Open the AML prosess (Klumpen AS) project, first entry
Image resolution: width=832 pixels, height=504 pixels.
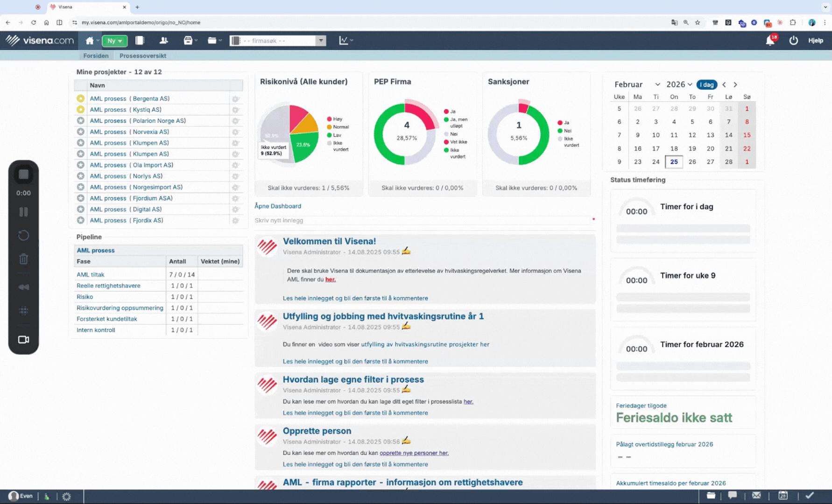click(x=129, y=143)
